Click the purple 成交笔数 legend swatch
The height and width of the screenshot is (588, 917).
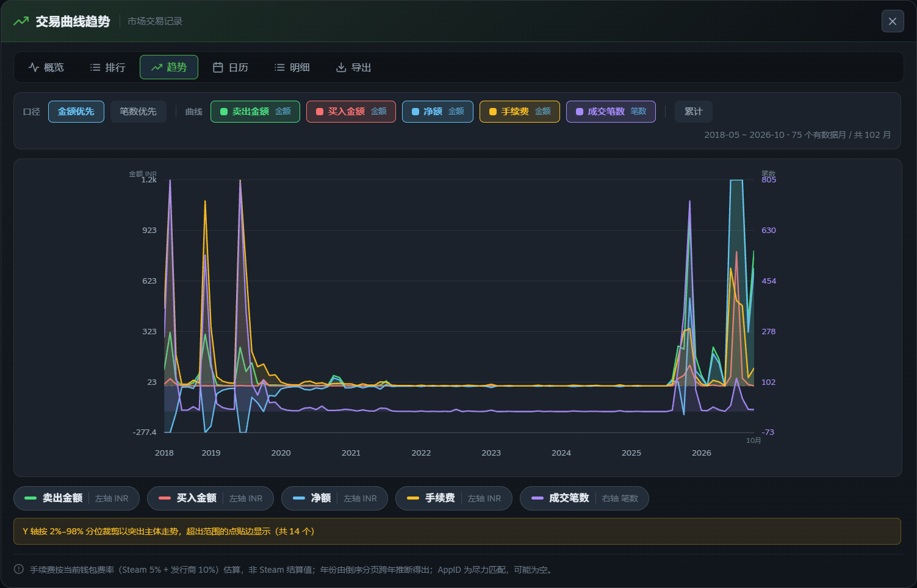point(538,498)
